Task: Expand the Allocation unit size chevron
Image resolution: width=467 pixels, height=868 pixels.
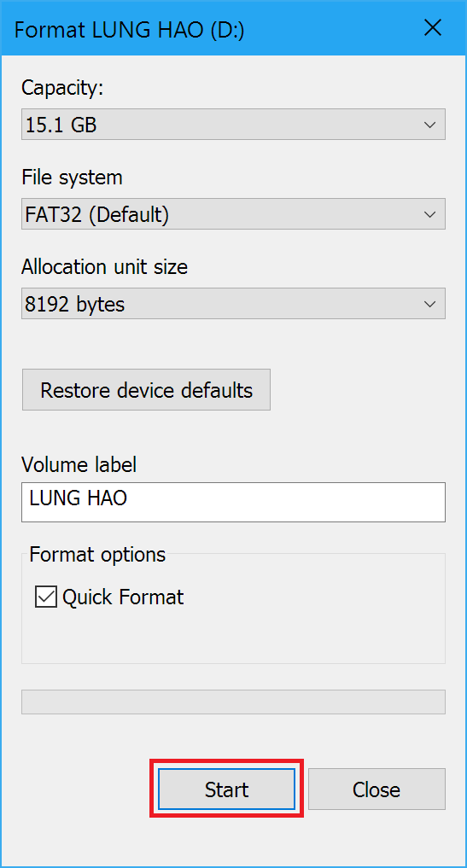Action: pyautogui.click(x=429, y=304)
